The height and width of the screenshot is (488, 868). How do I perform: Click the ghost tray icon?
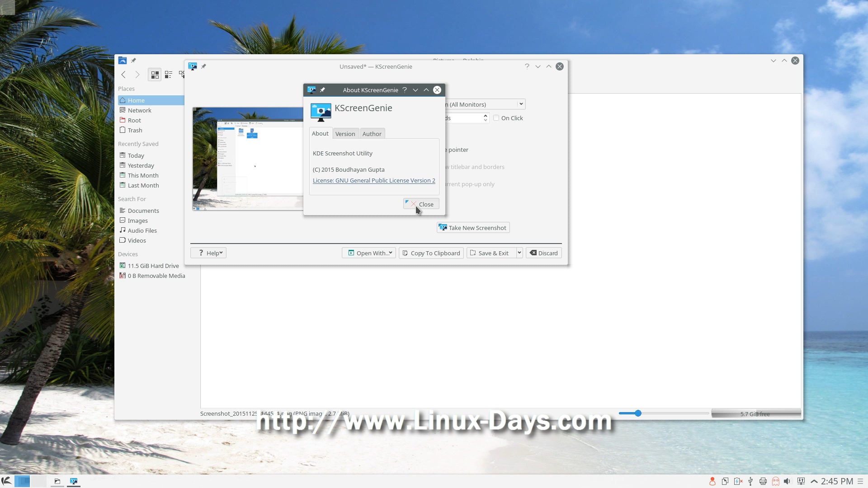(x=776, y=482)
